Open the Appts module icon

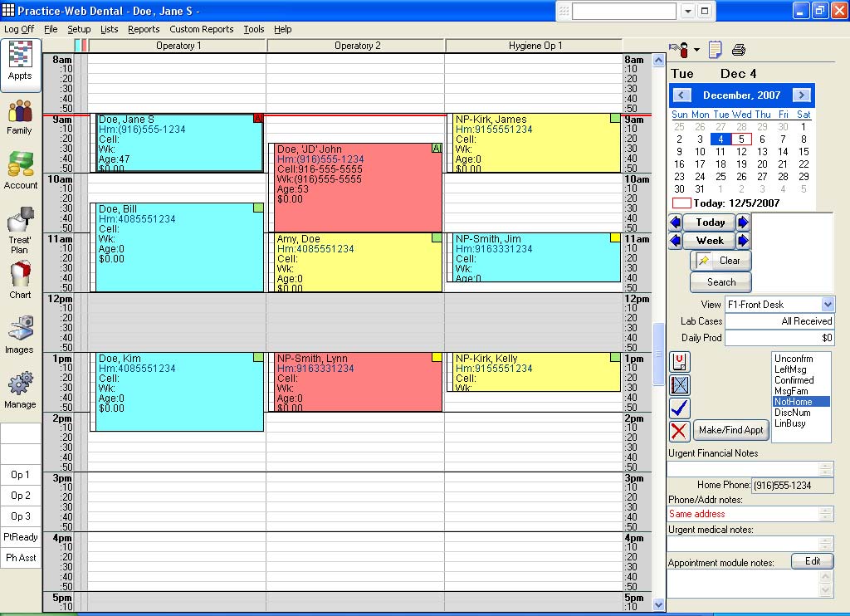point(20,64)
